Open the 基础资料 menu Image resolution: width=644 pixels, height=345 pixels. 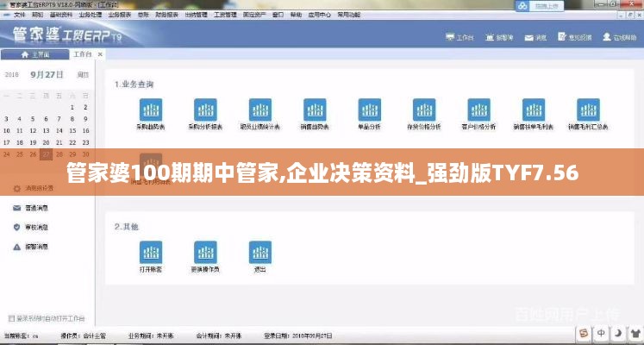(x=61, y=15)
